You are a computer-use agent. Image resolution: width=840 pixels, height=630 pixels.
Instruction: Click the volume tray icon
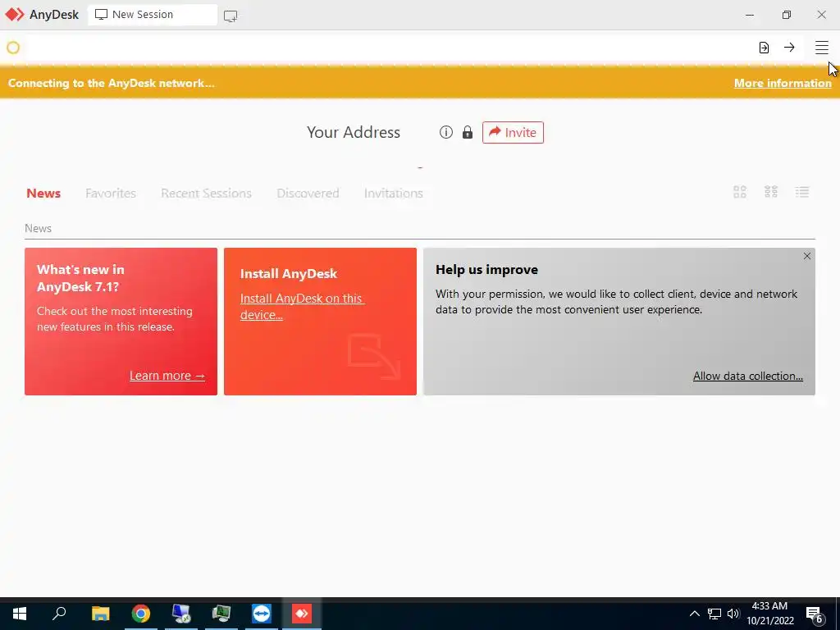tap(733, 614)
